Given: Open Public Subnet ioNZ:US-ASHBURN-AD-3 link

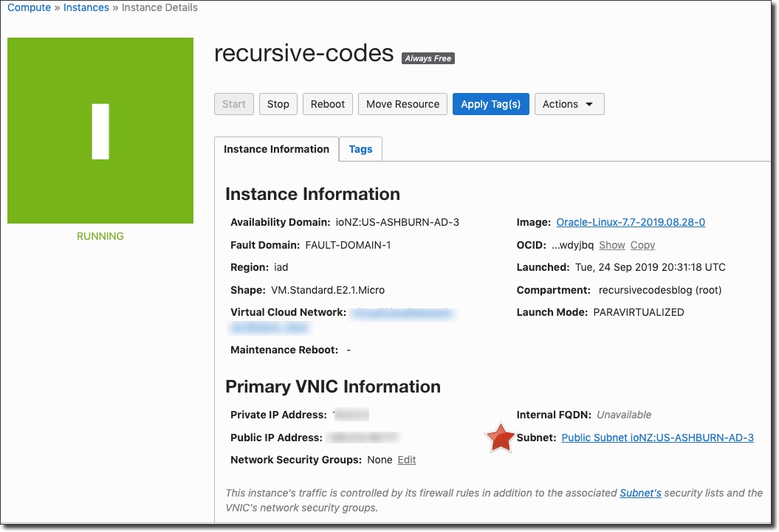Looking at the screenshot, I should pyautogui.click(x=657, y=438).
